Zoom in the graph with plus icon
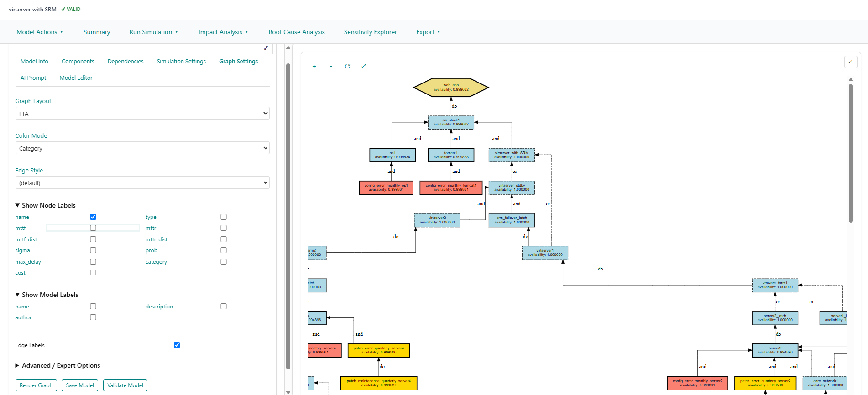Image resolution: width=868 pixels, height=395 pixels. (314, 67)
